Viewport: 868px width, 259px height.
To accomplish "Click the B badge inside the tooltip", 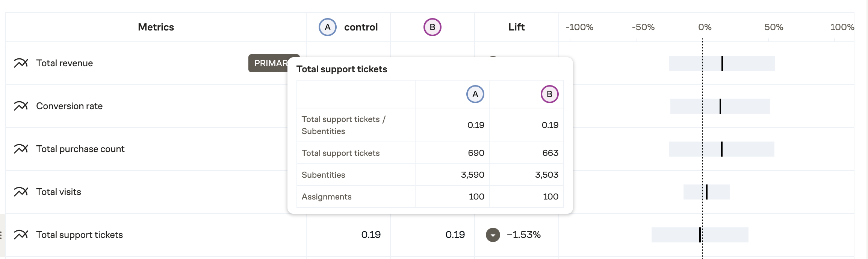I will [549, 94].
